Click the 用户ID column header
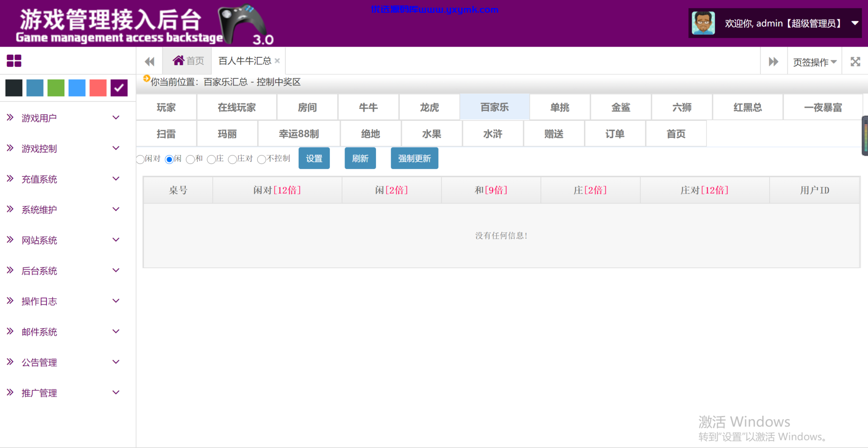The image size is (868, 448). (x=815, y=190)
